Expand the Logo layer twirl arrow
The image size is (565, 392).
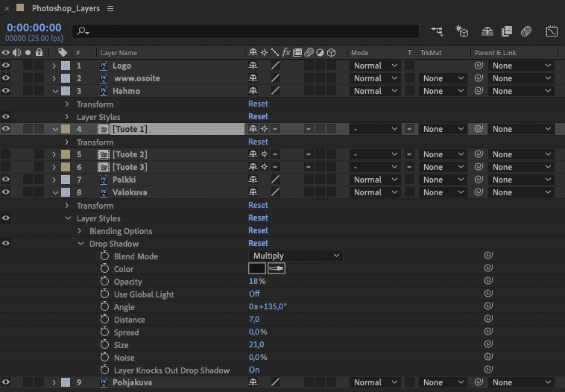click(x=54, y=66)
